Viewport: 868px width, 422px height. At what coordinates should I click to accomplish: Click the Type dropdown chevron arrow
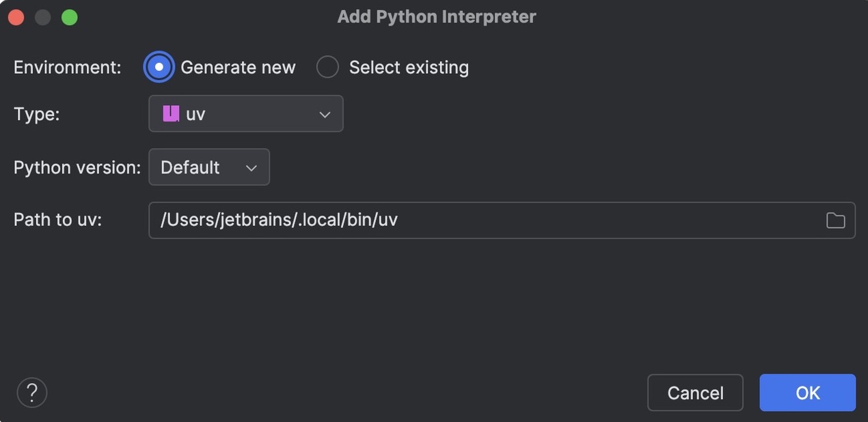325,113
